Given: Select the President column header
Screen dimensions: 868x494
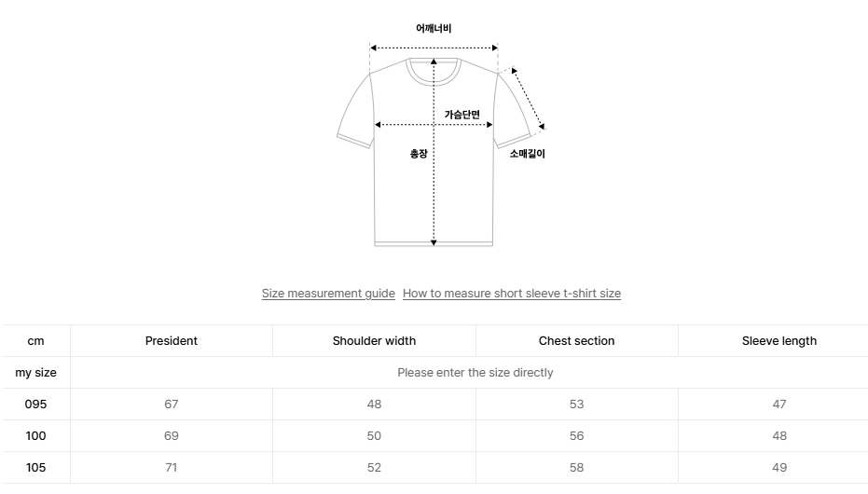Looking at the screenshot, I should click(172, 341).
